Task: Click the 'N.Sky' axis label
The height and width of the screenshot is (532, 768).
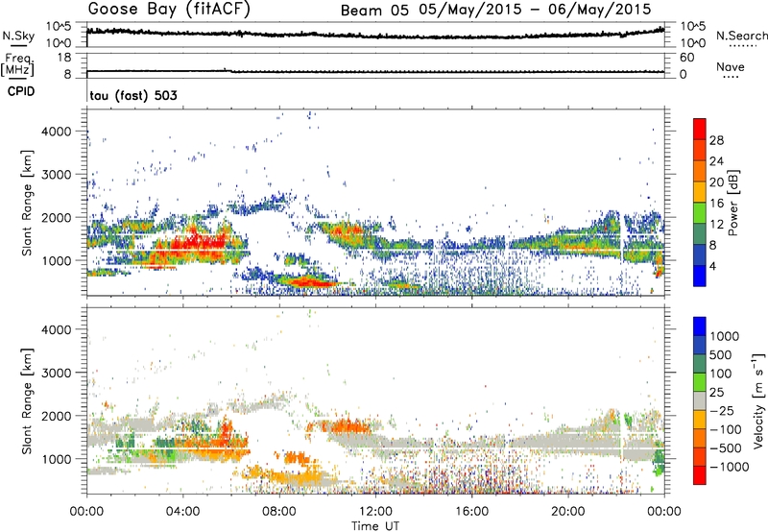Action: pos(18,36)
